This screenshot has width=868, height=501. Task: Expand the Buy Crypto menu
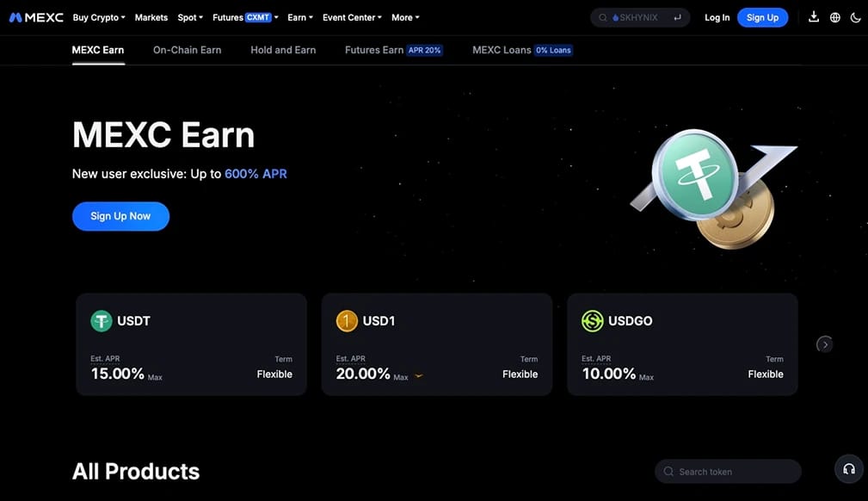(x=99, y=18)
